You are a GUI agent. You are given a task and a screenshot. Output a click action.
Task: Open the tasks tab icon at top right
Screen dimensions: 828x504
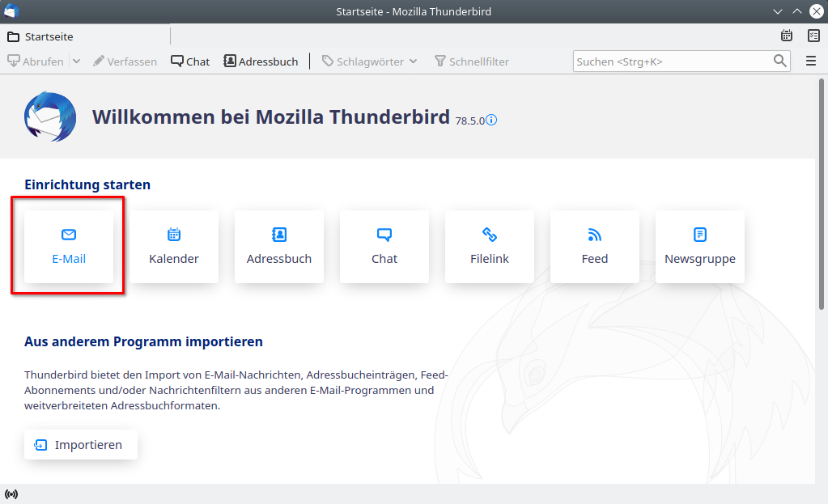pos(813,36)
